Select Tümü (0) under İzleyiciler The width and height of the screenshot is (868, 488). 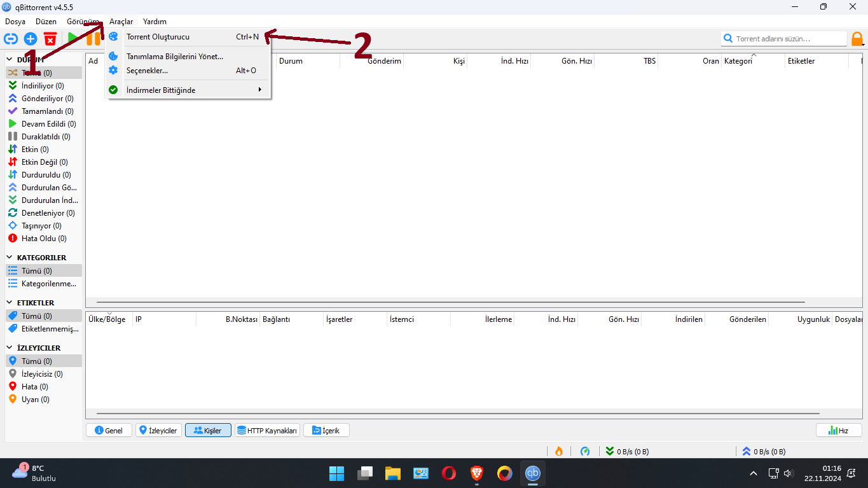43,361
